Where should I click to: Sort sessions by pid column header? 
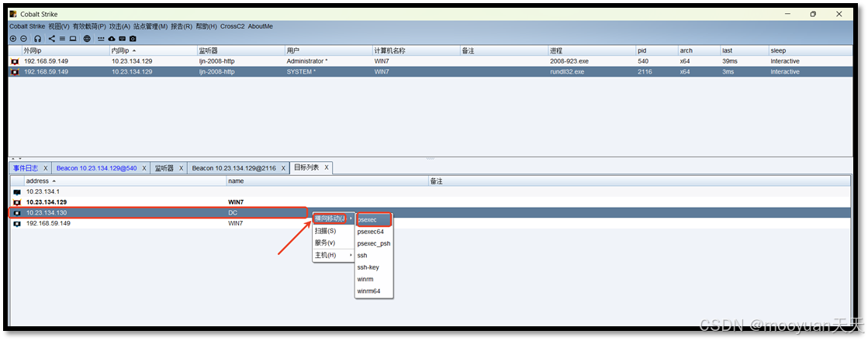tap(657, 50)
